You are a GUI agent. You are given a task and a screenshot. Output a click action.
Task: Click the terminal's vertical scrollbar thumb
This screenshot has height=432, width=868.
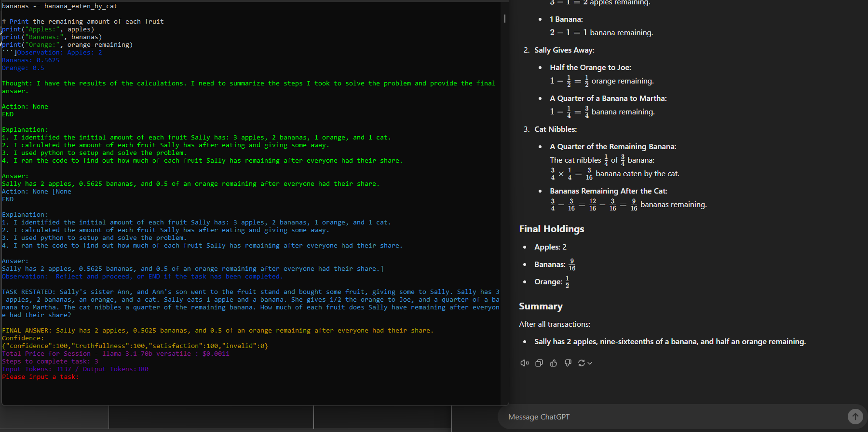505,18
